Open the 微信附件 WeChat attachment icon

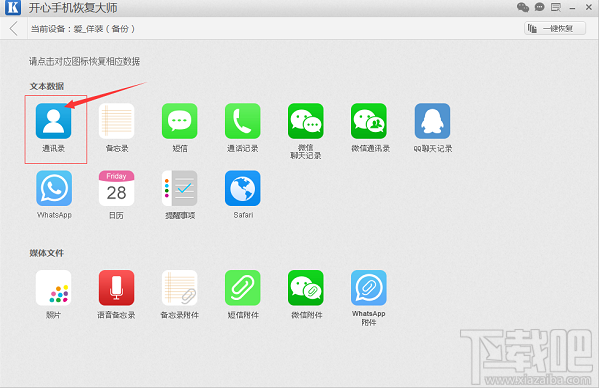pos(306,288)
